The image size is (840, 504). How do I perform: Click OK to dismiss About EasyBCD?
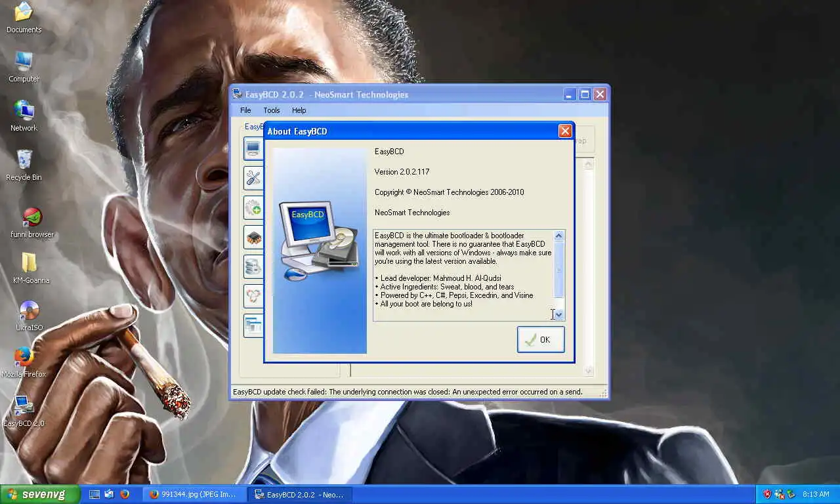point(541,339)
